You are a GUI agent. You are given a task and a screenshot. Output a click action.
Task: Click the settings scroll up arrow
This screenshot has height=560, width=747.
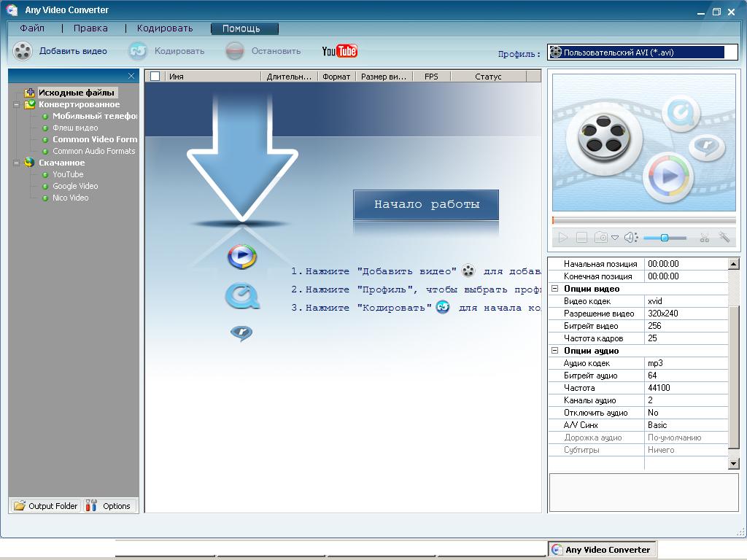pyautogui.click(x=734, y=263)
